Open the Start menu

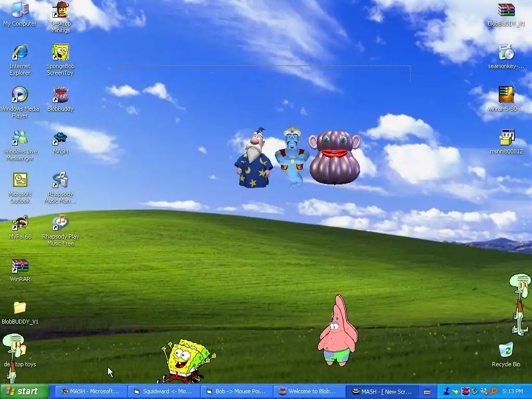(24, 392)
